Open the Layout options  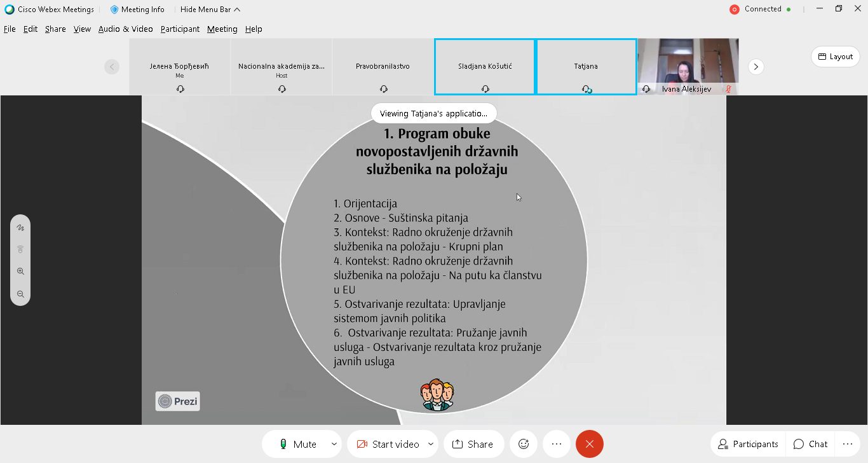835,57
